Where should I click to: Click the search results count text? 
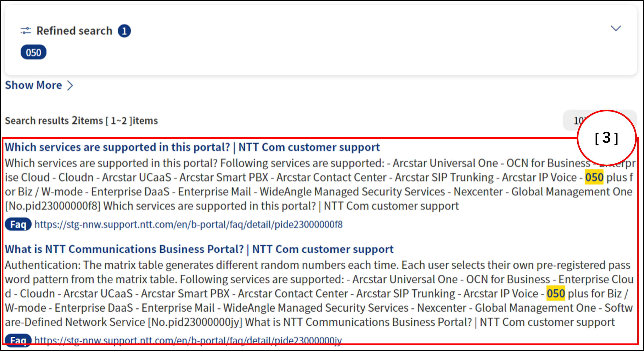[82, 121]
